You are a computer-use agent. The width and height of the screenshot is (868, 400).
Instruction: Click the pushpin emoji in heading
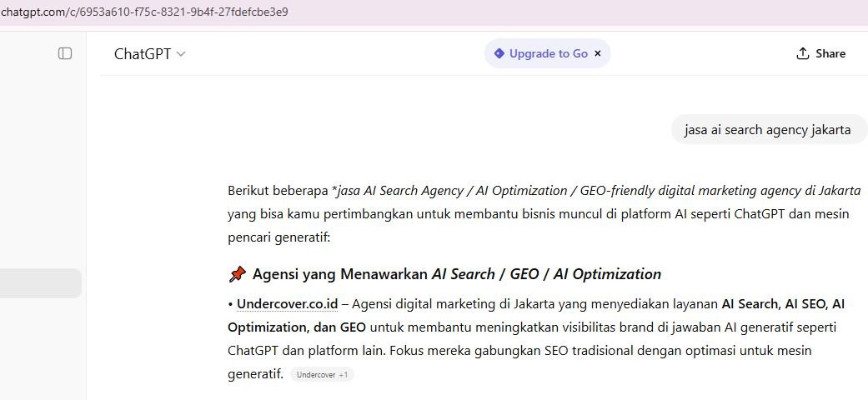pyautogui.click(x=237, y=274)
